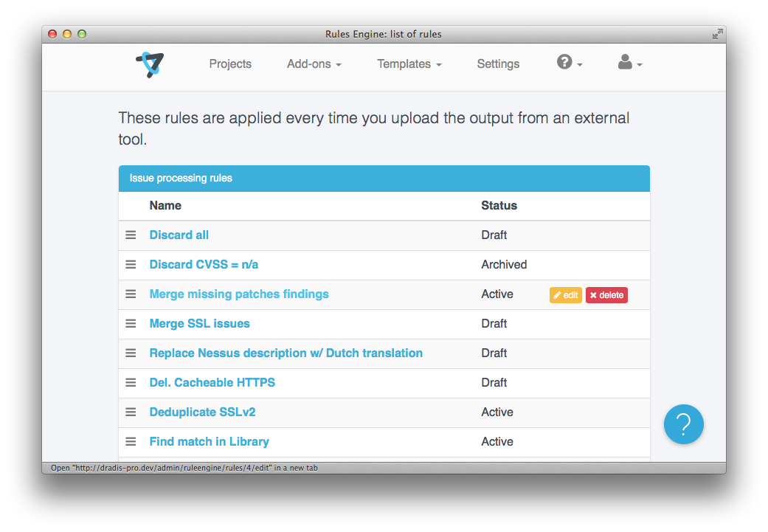768x532 pixels.
Task: Open the user account icon menu
Action: [625, 63]
